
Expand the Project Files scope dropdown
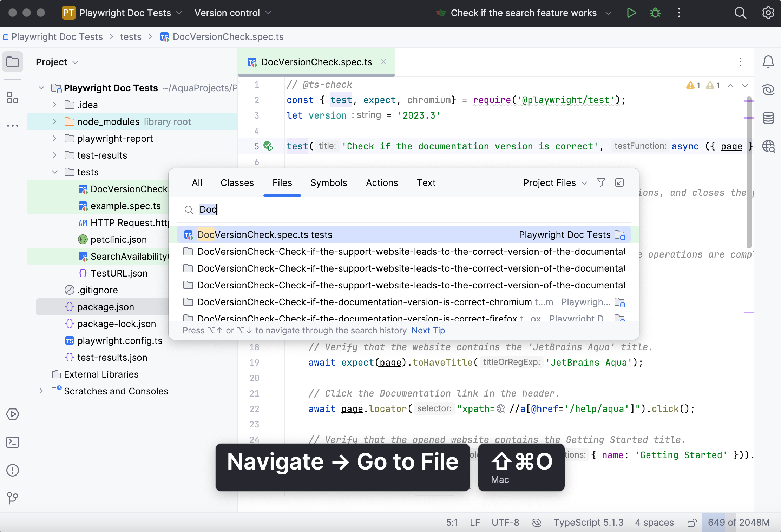pos(555,183)
